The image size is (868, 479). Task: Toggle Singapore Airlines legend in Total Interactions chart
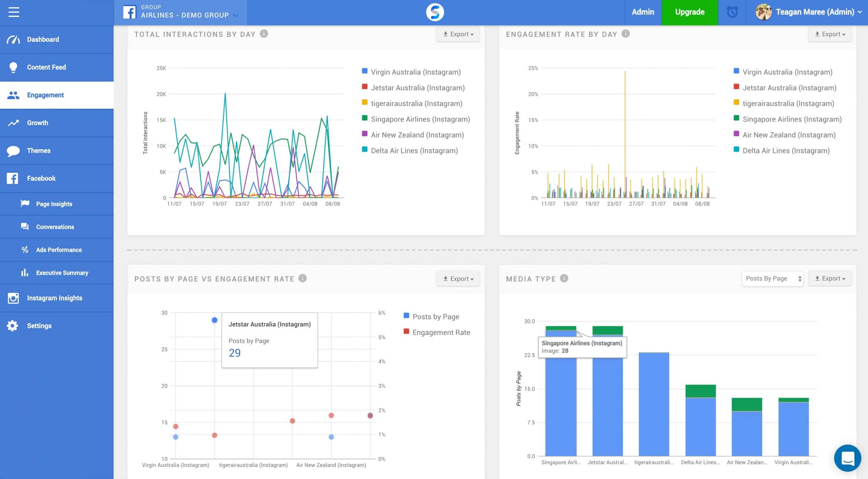416,119
